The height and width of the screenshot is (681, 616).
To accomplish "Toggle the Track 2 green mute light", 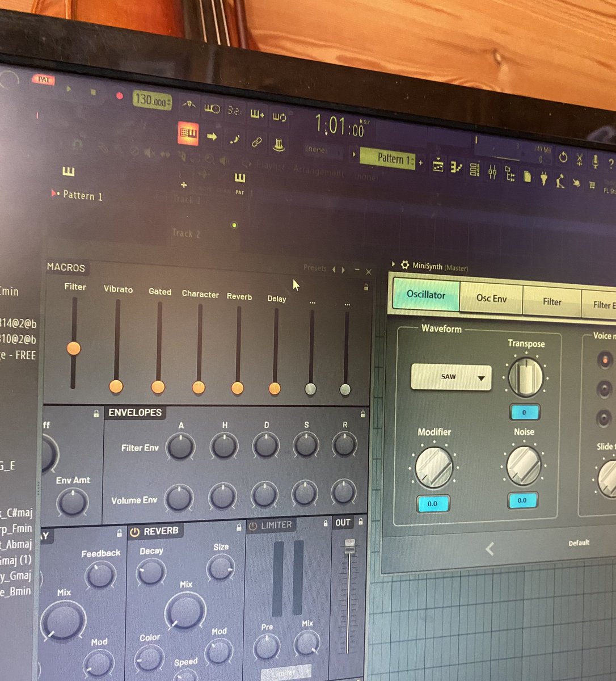I will (x=234, y=226).
